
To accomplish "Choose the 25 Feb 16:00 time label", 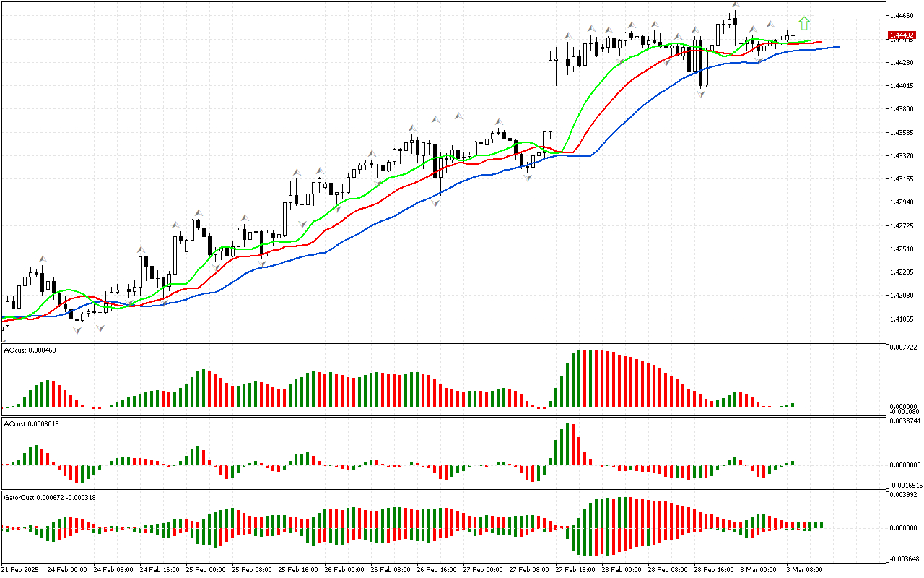I will pos(298,570).
